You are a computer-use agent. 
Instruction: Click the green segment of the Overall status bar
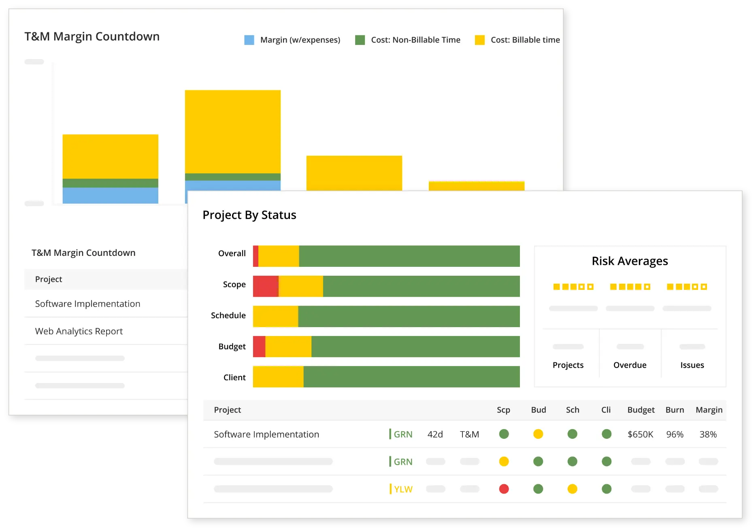coord(409,256)
